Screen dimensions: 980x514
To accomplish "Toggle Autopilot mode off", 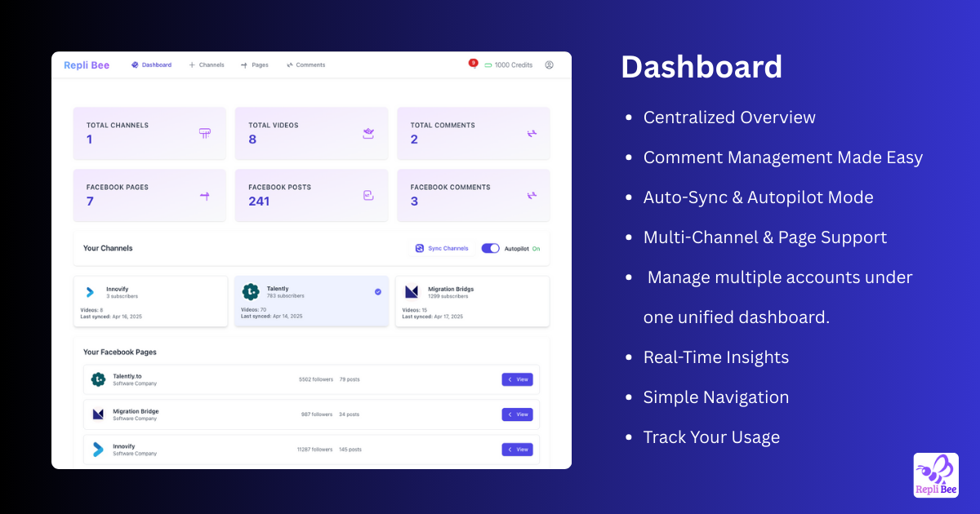I will coord(490,248).
